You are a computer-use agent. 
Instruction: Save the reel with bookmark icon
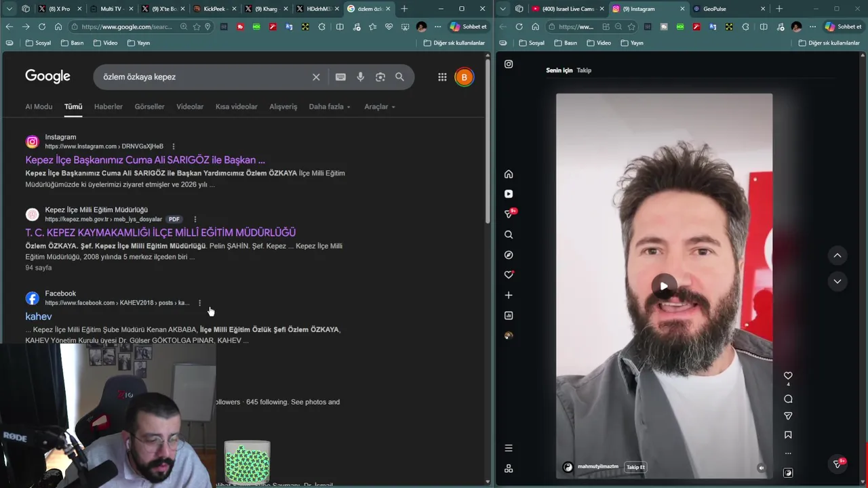[788, 435]
